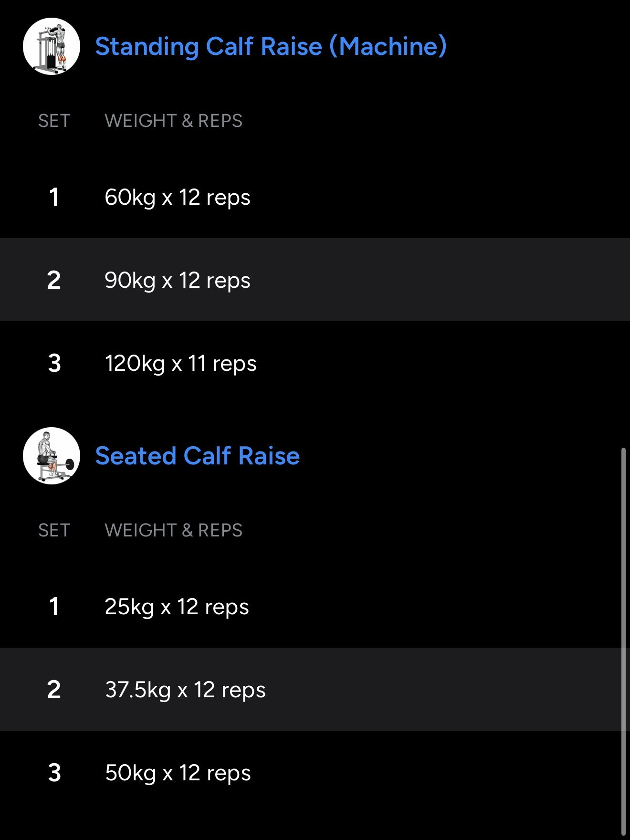630x840 pixels.
Task: Click set number 2 of Seated Calf Raise
Action: (x=54, y=690)
